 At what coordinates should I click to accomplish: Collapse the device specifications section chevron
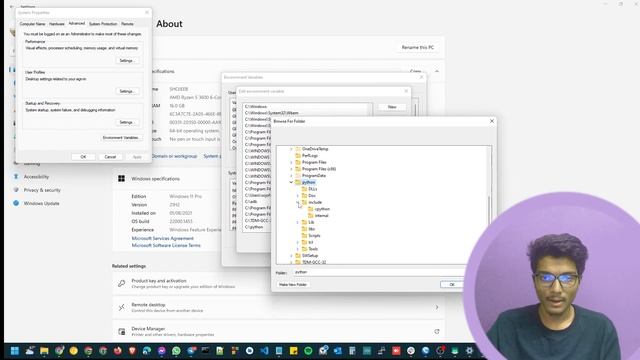pyautogui.click(x=437, y=71)
